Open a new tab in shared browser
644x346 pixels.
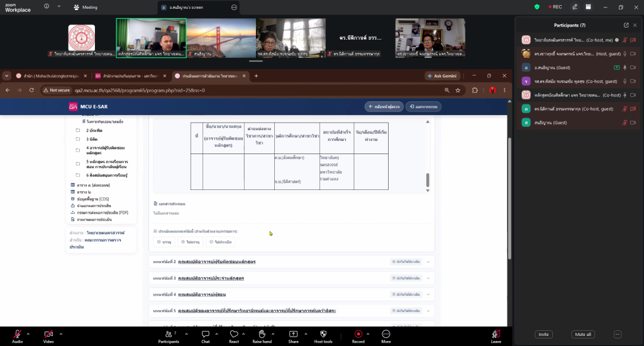click(x=257, y=76)
